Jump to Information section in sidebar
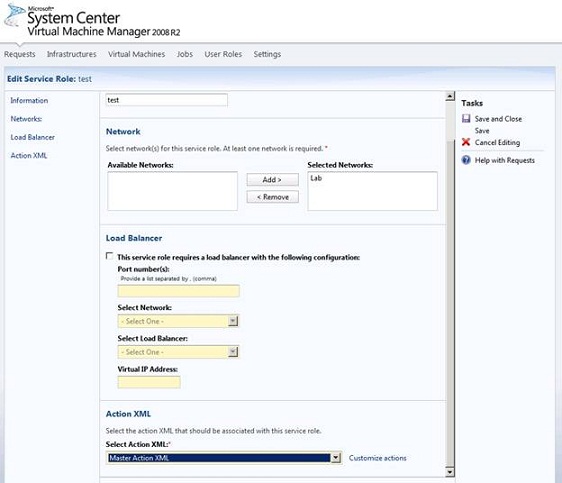Image resolution: width=562 pixels, height=483 pixels. tap(29, 100)
